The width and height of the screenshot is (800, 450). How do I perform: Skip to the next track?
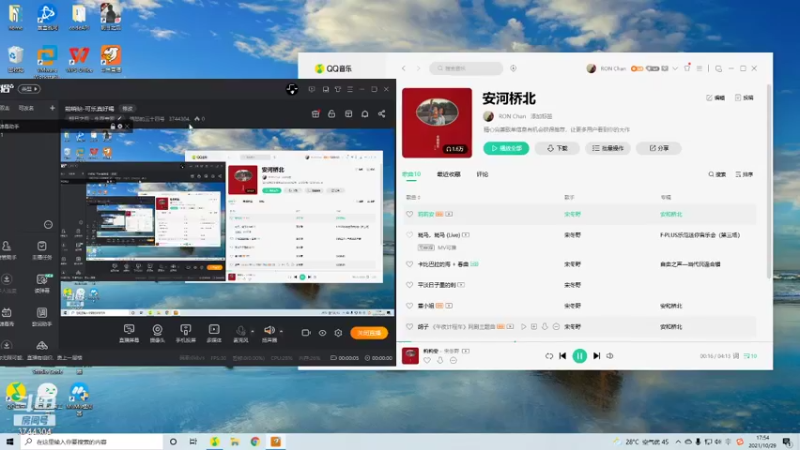pos(596,356)
